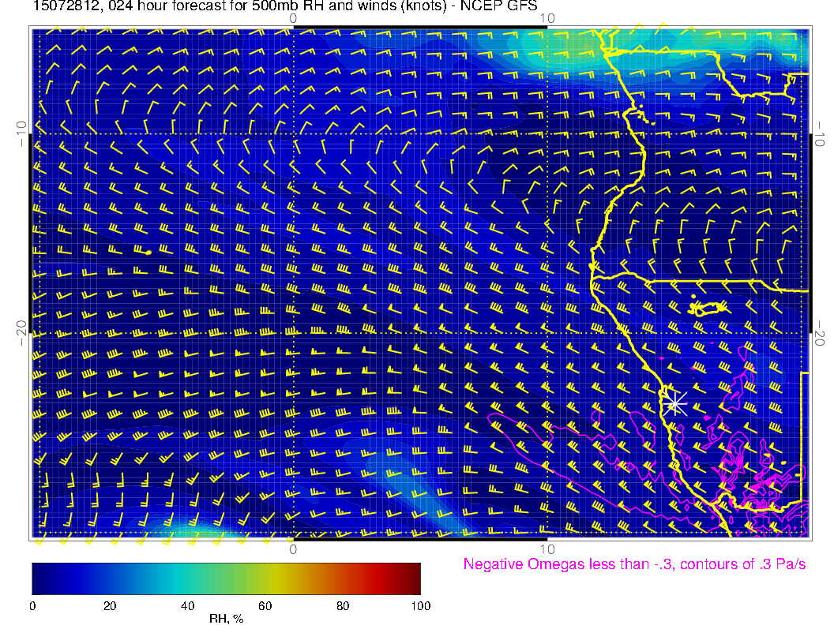This screenshot has width=834, height=644.
Task: Click latitude label '-20' on the right axis
Action: (820, 333)
